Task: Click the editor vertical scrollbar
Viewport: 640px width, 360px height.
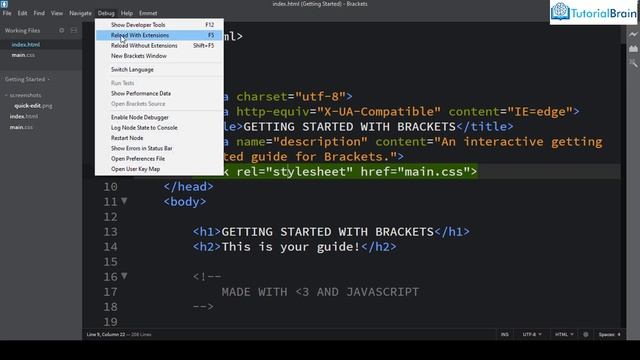Action: click(623, 176)
